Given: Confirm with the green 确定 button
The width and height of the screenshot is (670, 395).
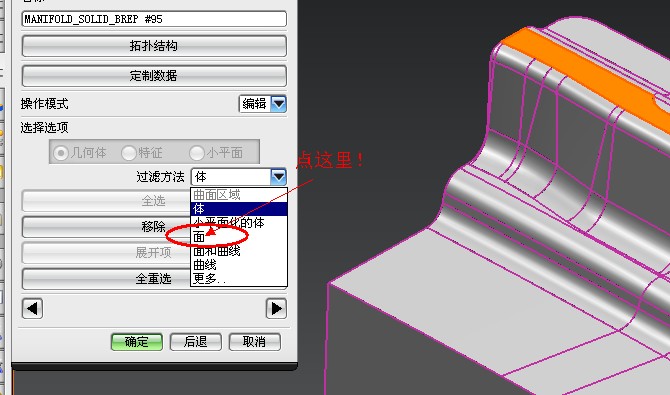Looking at the screenshot, I should coord(137,342).
